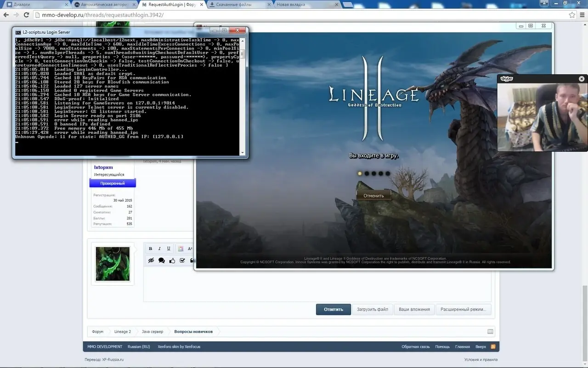Close the Новая вкладка tab
The image size is (588, 368).
[x=336, y=5]
